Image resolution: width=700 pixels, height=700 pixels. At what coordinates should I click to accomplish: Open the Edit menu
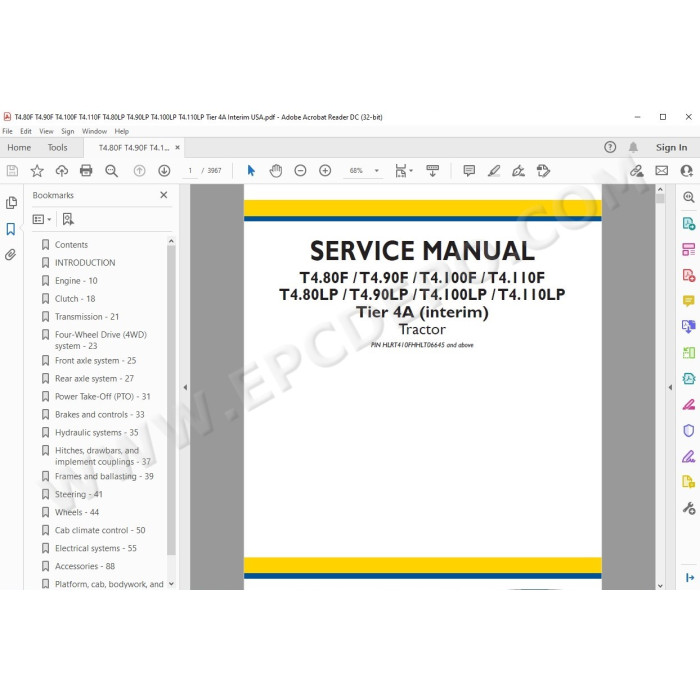(x=26, y=131)
